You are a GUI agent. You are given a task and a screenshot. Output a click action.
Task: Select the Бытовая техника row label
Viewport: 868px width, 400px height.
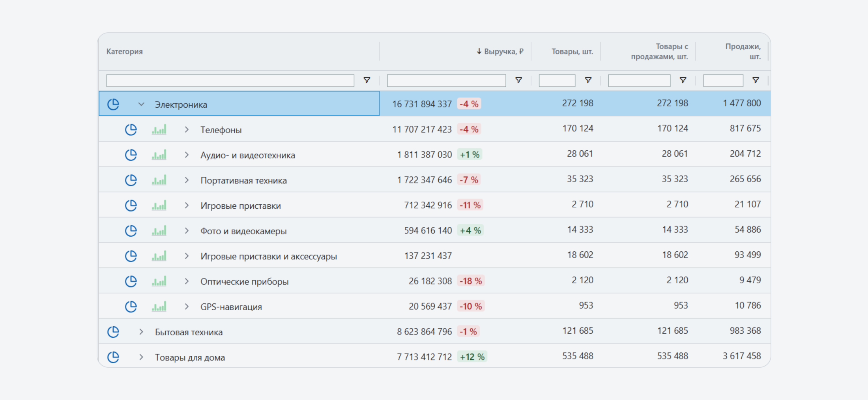point(189,332)
